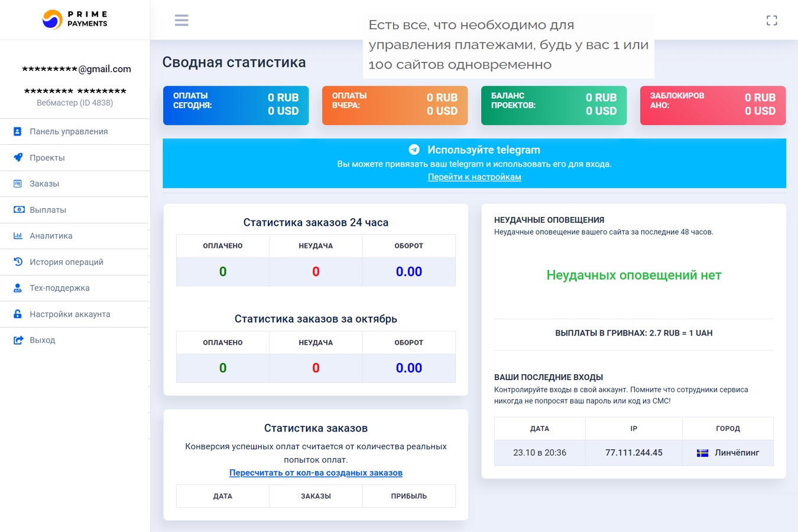Click Оборот 0.00 in октябрь table
798x532 pixels.
click(x=409, y=368)
